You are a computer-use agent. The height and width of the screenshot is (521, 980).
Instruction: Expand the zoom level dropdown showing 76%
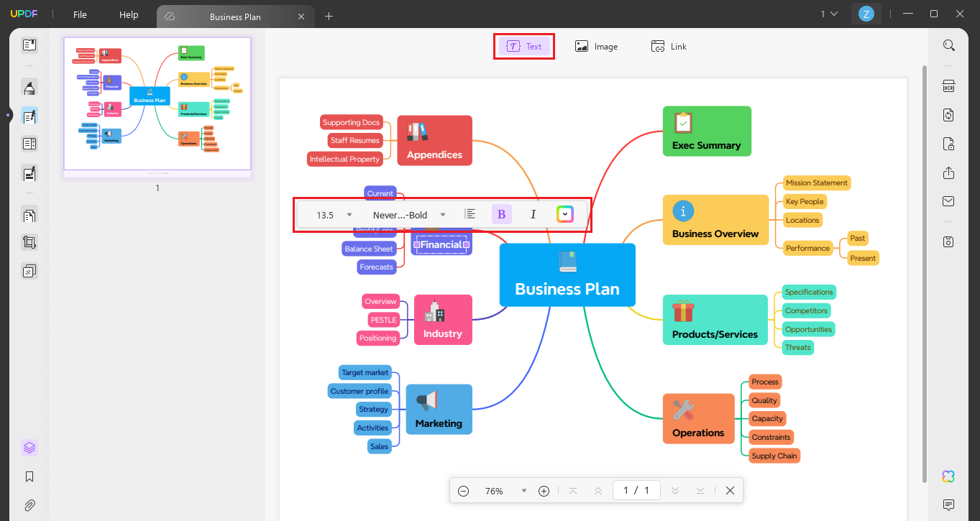[x=523, y=490]
